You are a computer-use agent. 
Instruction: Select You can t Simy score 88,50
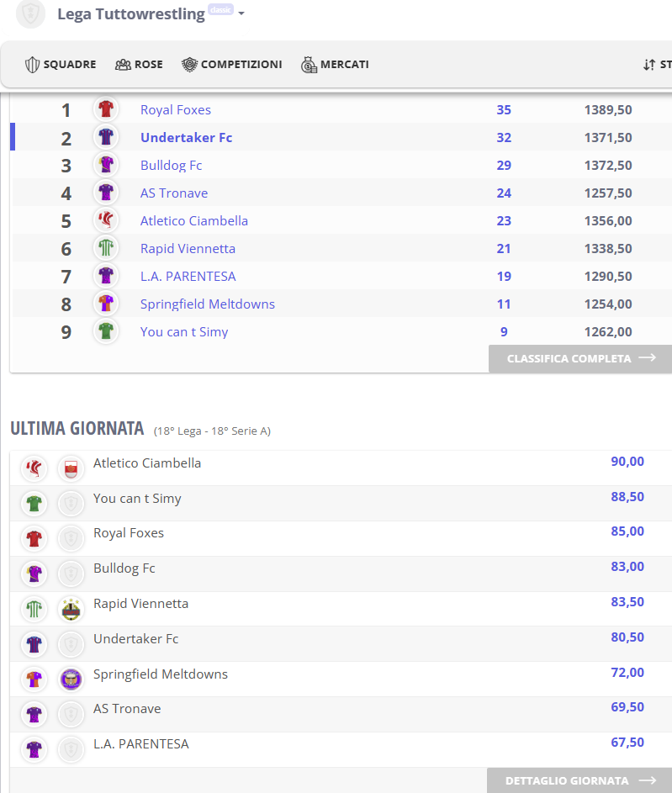(x=627, y=497)
